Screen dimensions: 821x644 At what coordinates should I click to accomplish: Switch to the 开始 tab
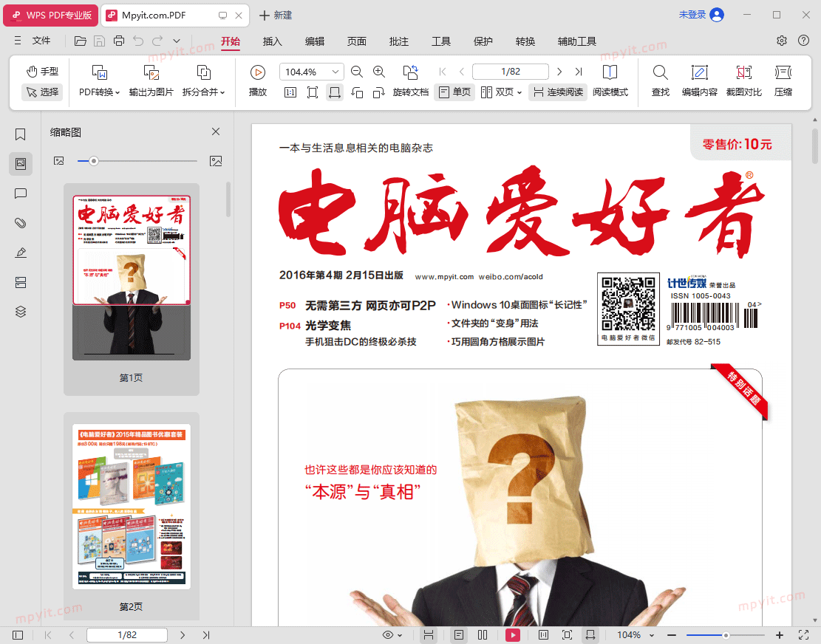click(x=231, y=41)
